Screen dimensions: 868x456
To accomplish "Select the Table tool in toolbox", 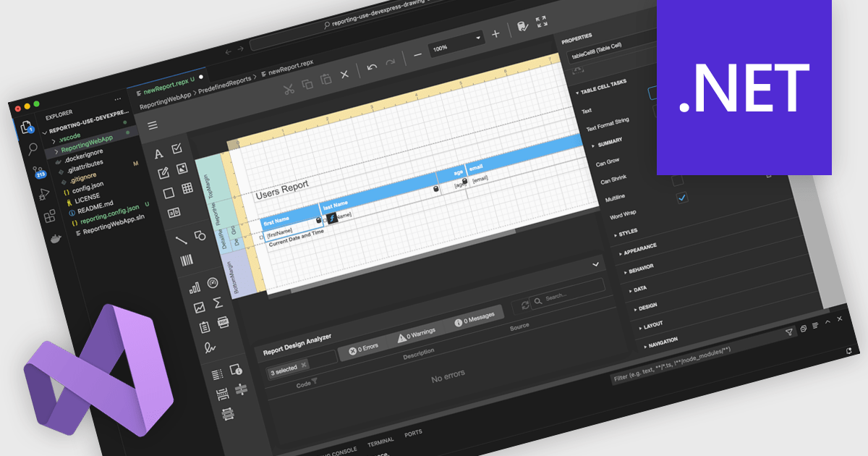I will [x=187, y=189].
